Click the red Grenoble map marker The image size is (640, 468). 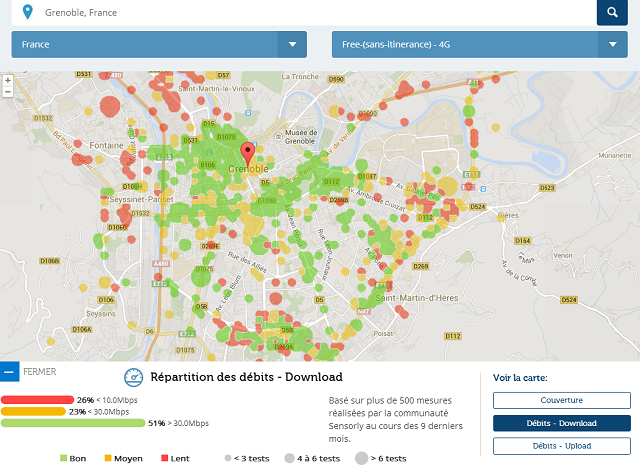pyautogui.click(x=250, y=155)
